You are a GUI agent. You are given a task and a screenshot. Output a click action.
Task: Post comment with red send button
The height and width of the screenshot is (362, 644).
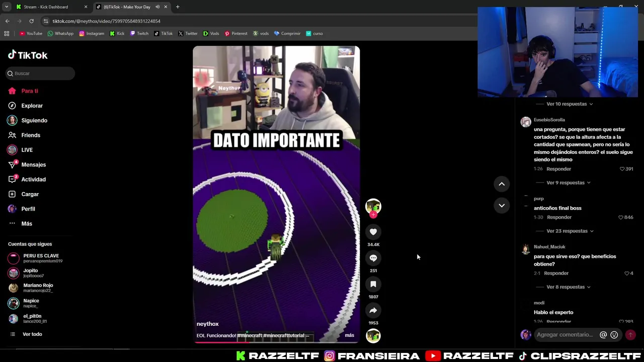coord(630,335)
